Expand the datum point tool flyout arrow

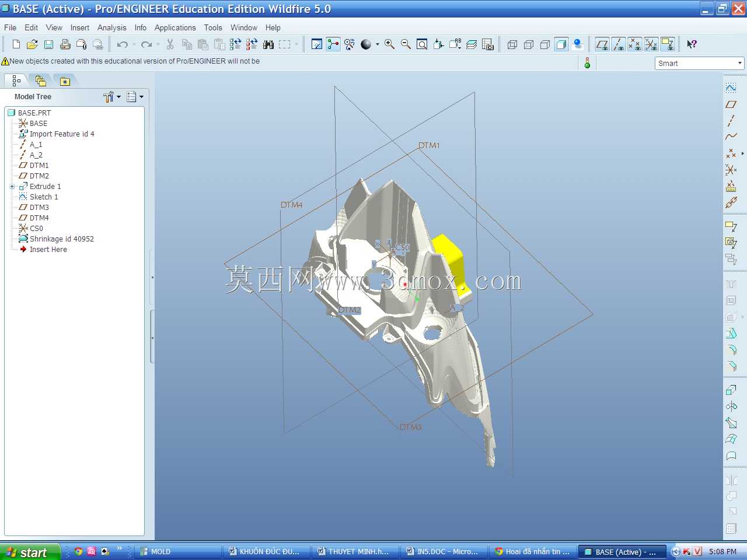point(742,153)
